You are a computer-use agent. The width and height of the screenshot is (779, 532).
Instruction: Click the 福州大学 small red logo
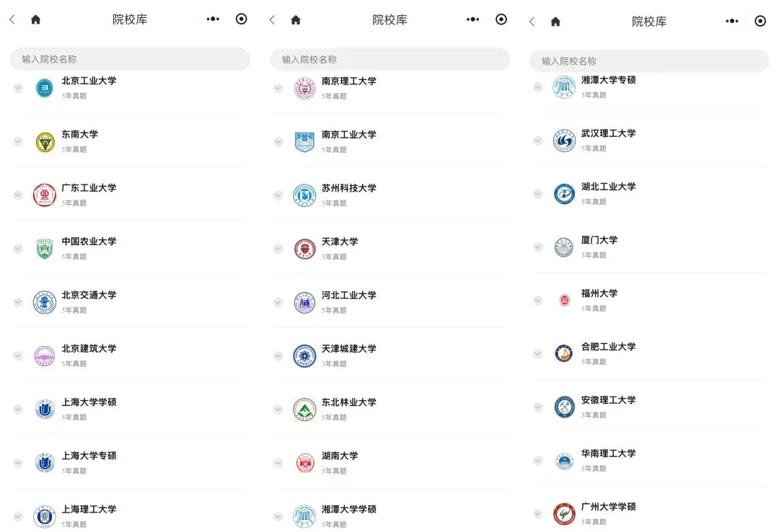564,301
